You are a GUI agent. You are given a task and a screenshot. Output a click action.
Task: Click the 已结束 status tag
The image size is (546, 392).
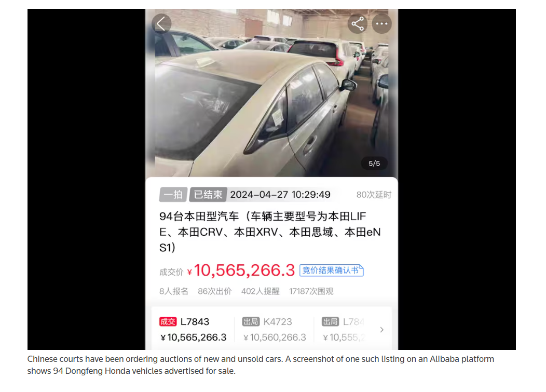coord(208,194)
